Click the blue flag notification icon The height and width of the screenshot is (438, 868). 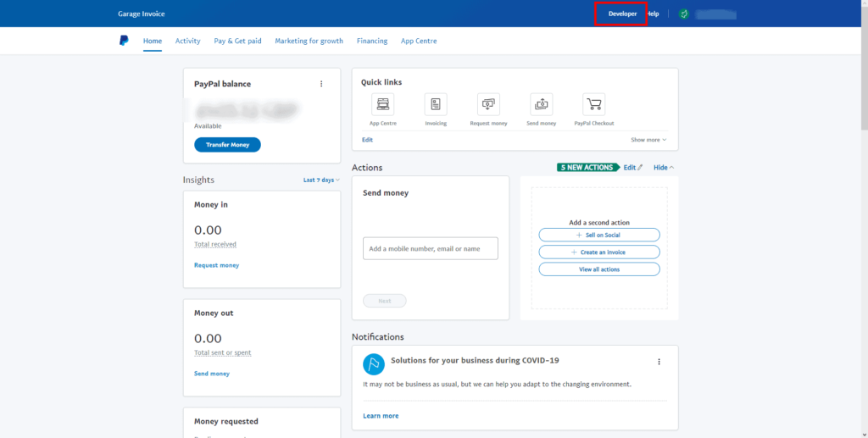(374, 364)
